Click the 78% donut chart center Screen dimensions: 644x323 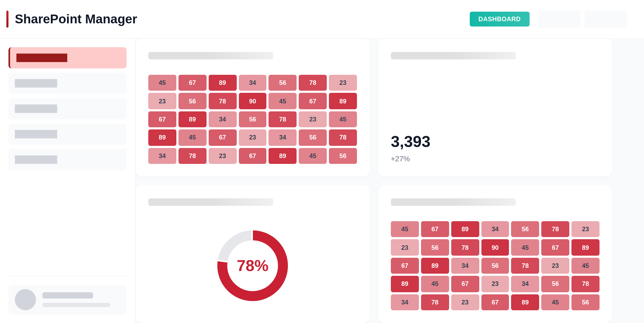252,266
